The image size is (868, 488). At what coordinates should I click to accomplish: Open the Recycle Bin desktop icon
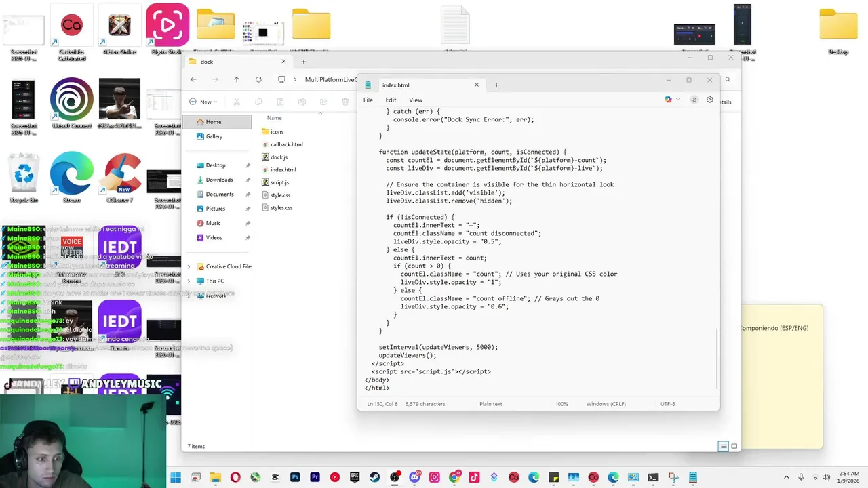click(23, 178)
